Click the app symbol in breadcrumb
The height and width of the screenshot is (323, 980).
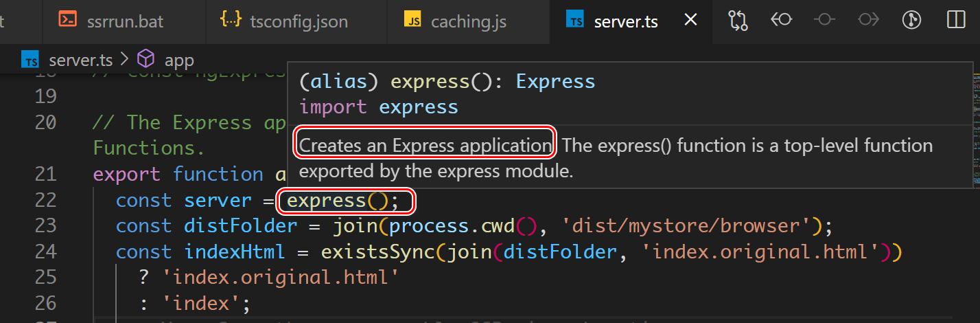point(179,60)
